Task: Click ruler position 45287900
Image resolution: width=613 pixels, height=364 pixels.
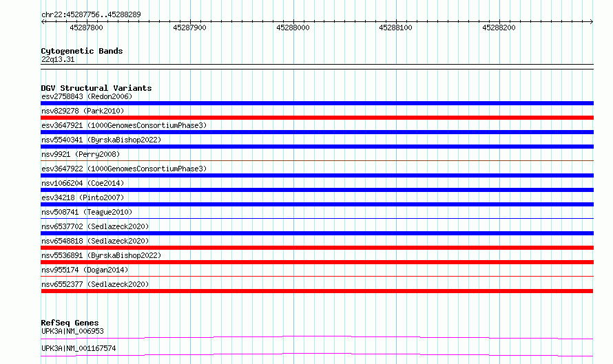Action: (189, 28)
